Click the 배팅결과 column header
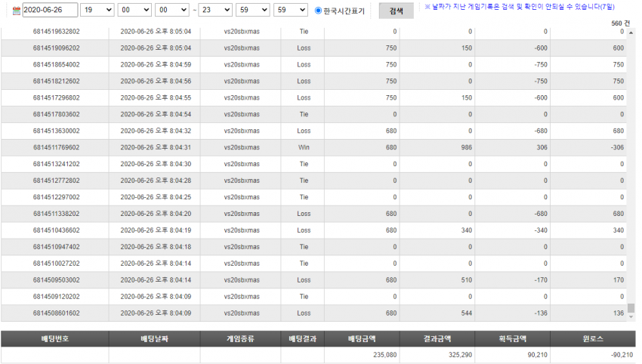642x364 pixels. [x=303, y=339]
